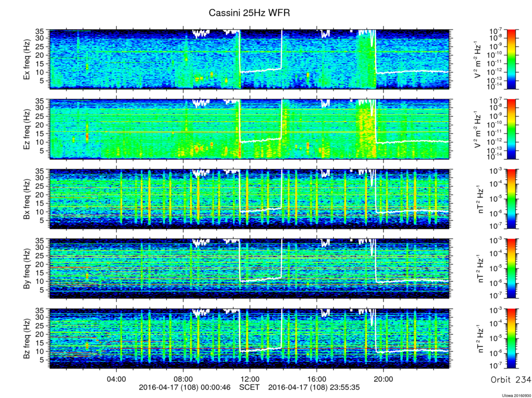
Task: Click the '16:00' time axis label
Action: tap(316, 379)
